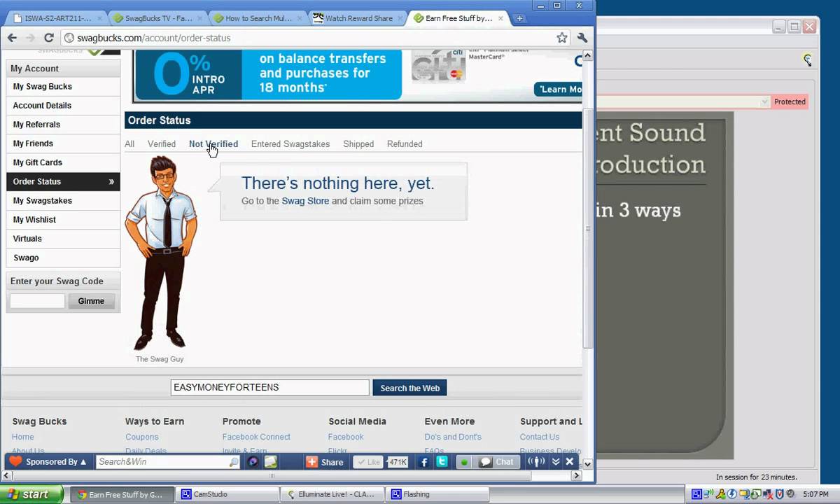Open the Coupons footer link

pyautogui.click(x=142, y=437)
